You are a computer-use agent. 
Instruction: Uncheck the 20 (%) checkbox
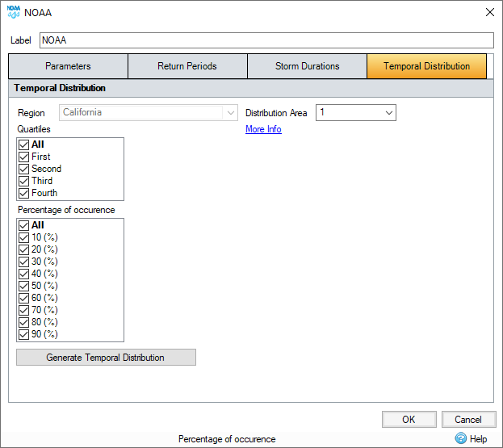[23, 249]
